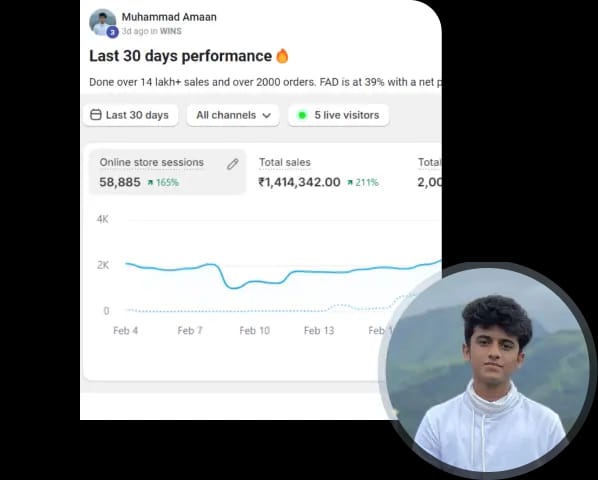598x480 pixels.
Task: Click the 5 live visitors button
Action: pyautogui.click(x=339, y=115)
